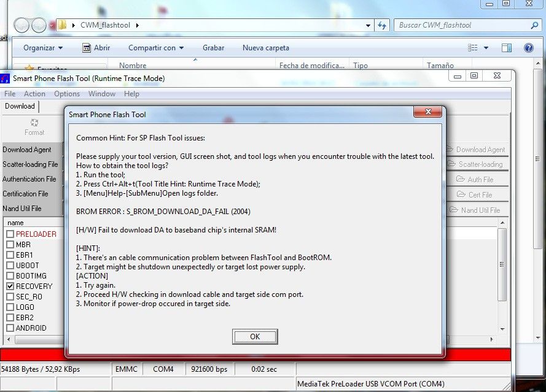Uncheck the RECOVERY checkbox
Image resolution: width=546 pixels, height=392 pixels.
(x=10, y=286)
